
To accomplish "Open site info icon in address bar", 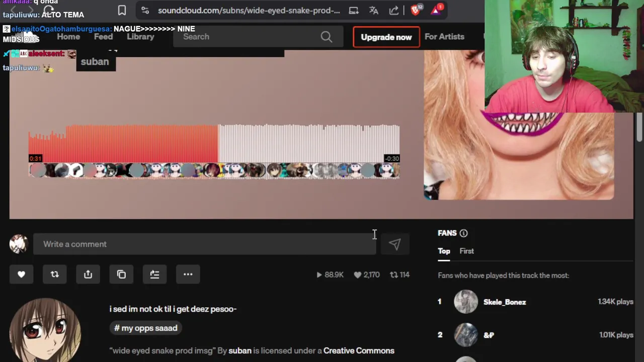I will tap(145, 10).
